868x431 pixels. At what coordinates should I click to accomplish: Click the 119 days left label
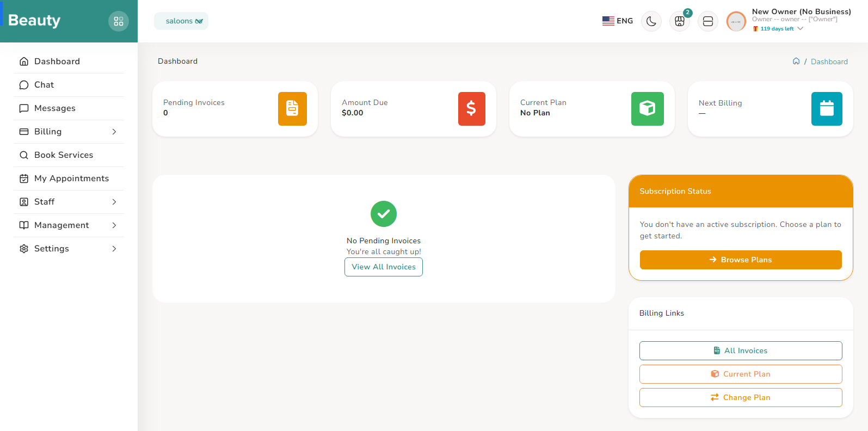(777, 29)
